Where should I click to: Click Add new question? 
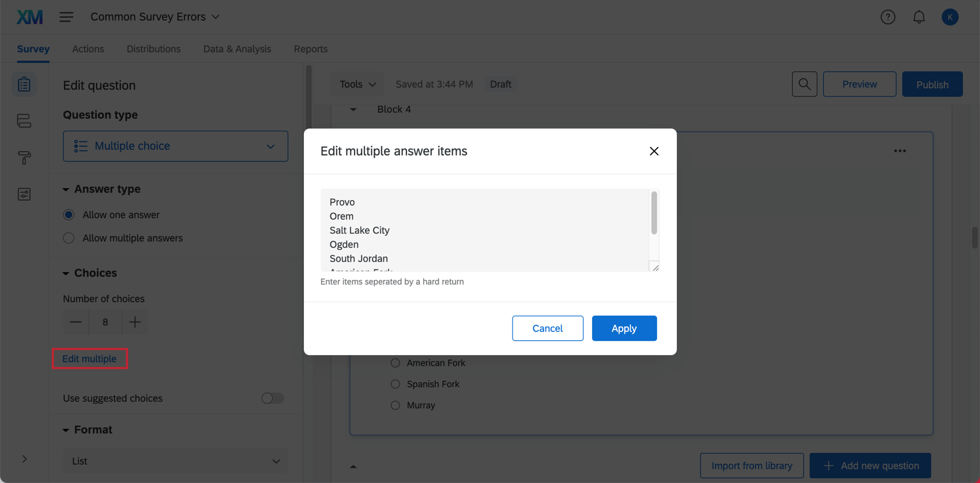click(870, 466)
